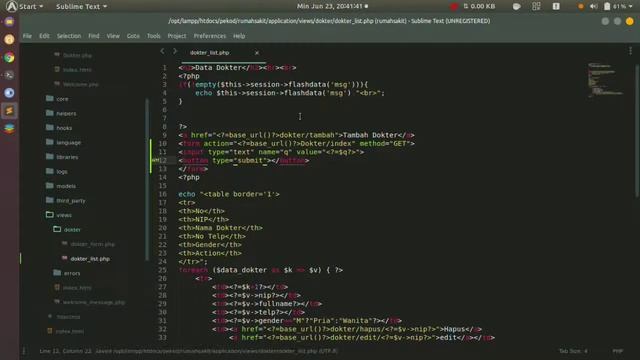Screen dimensions: 640x360
Task: Click the editor vertical scrollbar
Action: (637, 130)
